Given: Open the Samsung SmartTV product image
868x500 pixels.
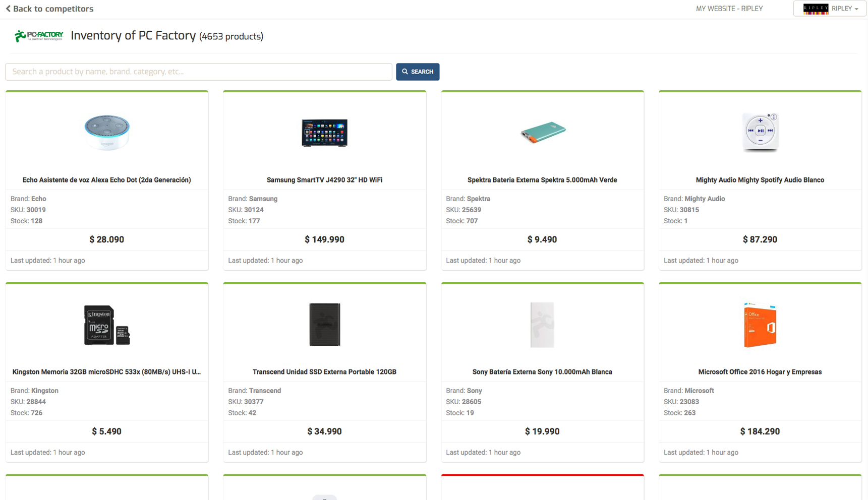Looking at the screenshot, I should (x=324, y=133).
